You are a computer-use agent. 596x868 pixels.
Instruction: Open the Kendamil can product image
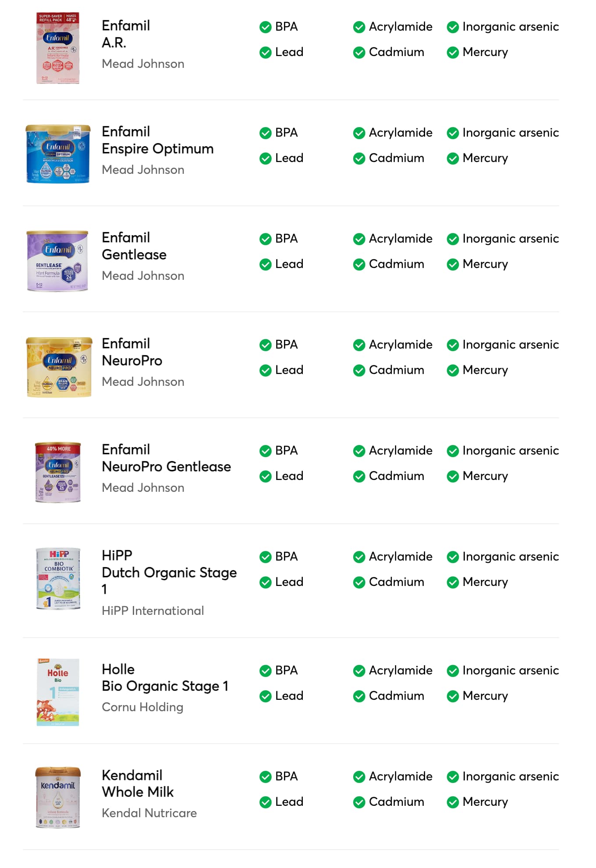click(x=58, y=797)
